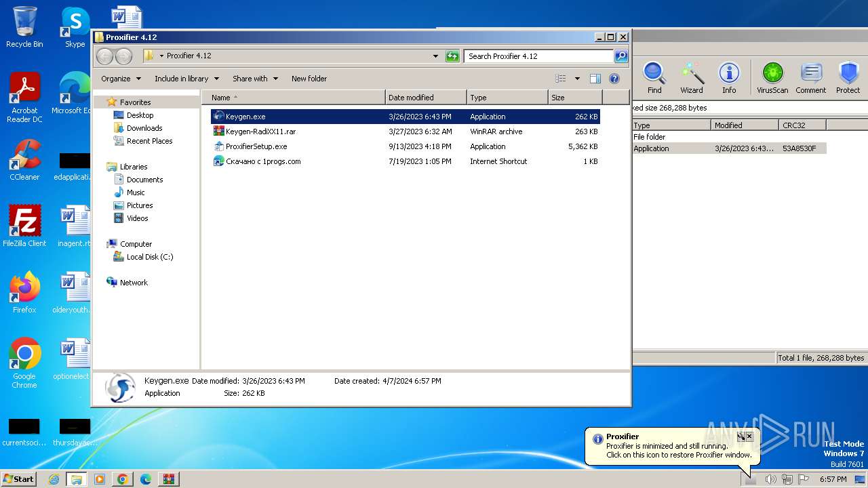Open the Music library
Image resolution: width=868 pixels, height=488 pixels.
[x=136, y=192]
